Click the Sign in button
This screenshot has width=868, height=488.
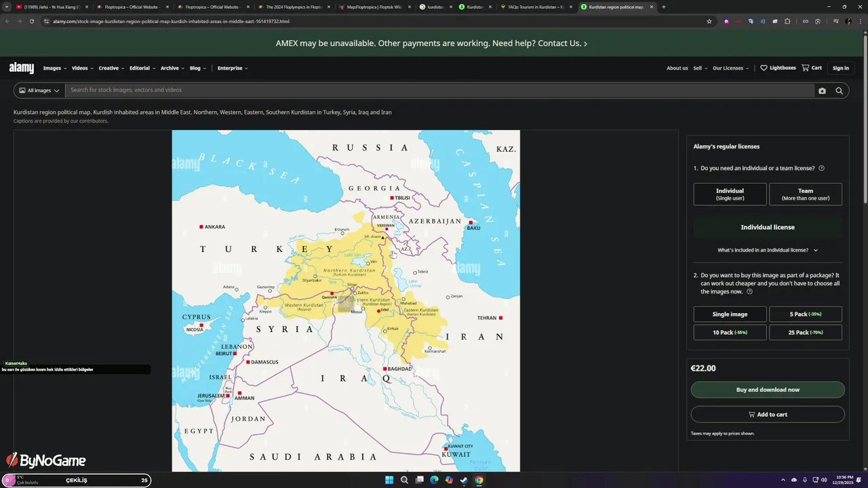[x=841, y=68]
